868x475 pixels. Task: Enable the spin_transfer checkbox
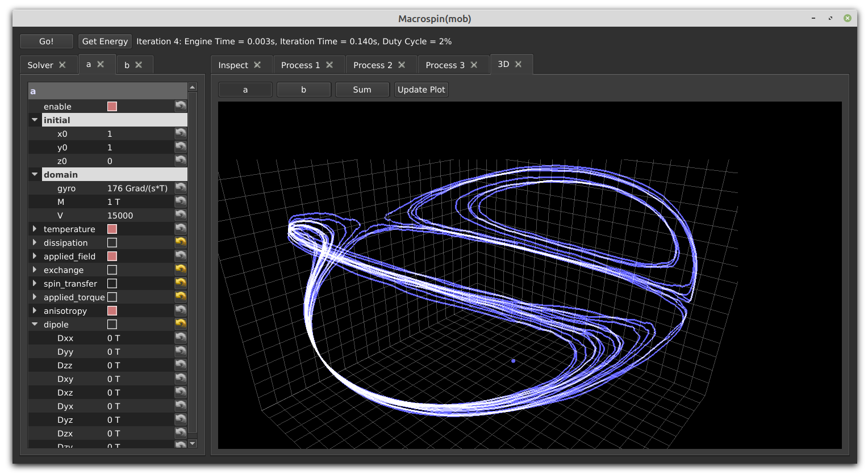coord(112,284)
